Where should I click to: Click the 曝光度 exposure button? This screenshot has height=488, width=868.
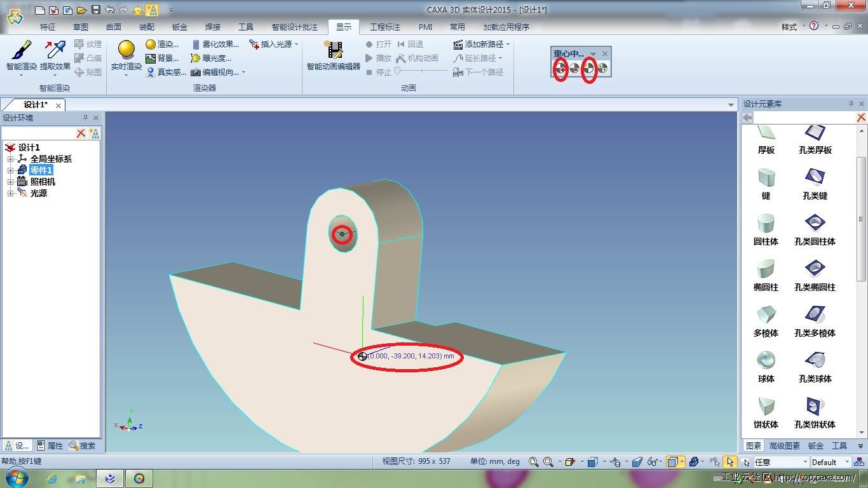point(211,58)
